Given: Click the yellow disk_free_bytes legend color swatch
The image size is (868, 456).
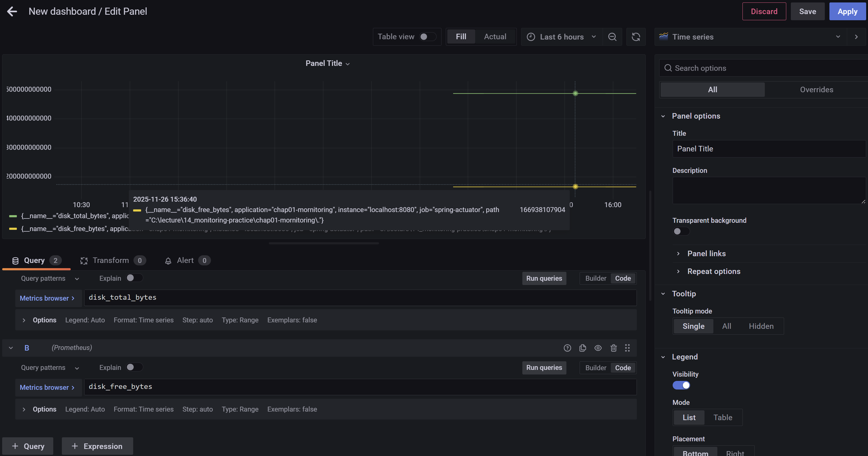Looking at the screenshot, I should [x=13, y=229].
